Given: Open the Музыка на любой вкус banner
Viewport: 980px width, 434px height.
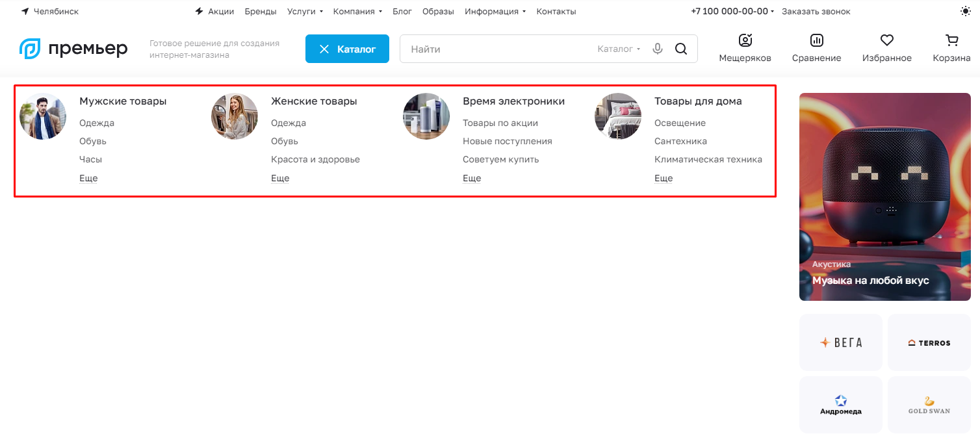Looking at the screenshot, I should click(x=885, y=197).
